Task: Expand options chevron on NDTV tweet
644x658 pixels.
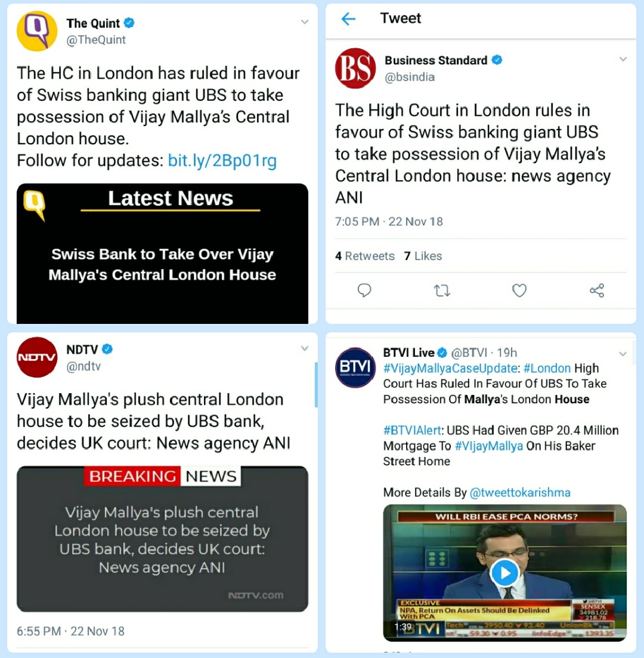Action: tap(305, 348)
